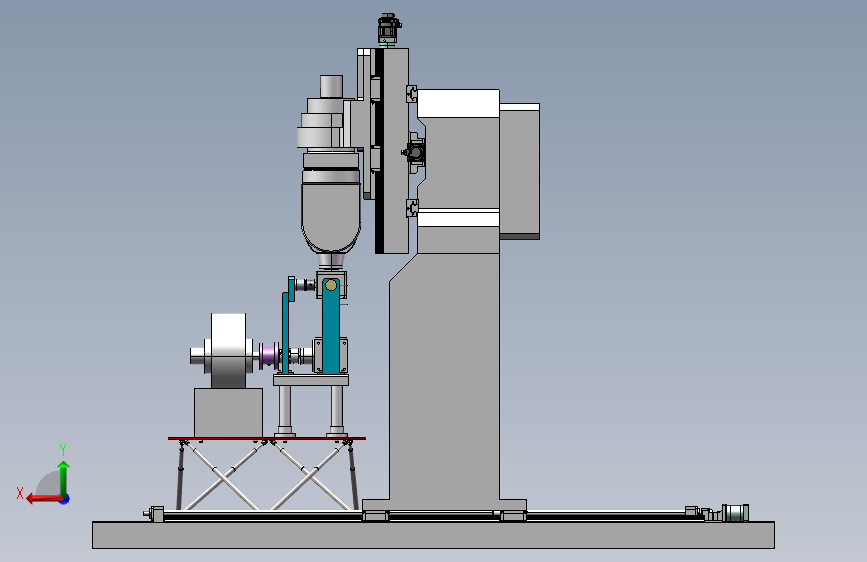Select the servo motor atop the vertical slide
867x562 pixels.
(389, 29)
